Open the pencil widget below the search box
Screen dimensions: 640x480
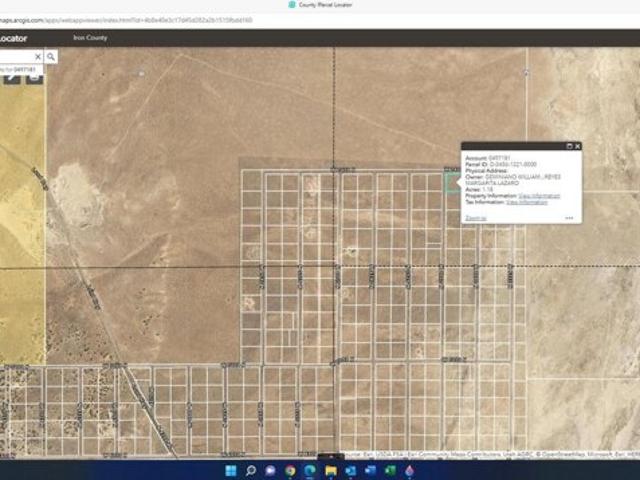(x=13, y=76)
